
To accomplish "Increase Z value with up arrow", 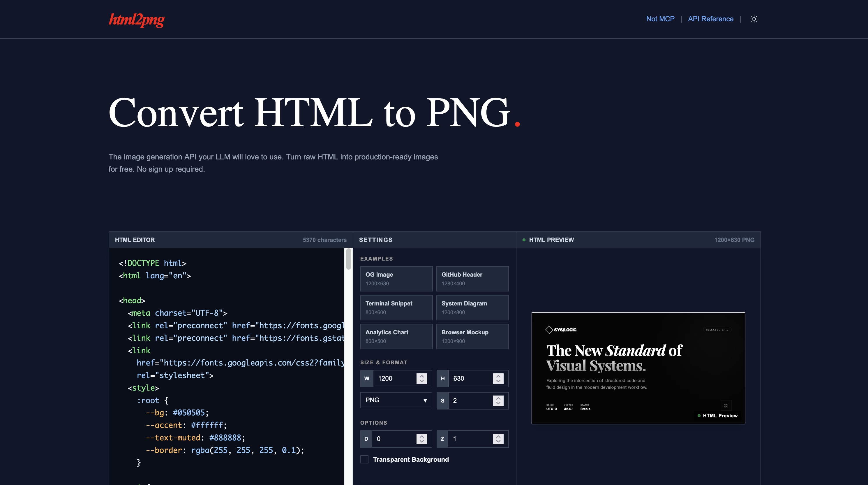I will pyautogui.click(x=498, y=436).
